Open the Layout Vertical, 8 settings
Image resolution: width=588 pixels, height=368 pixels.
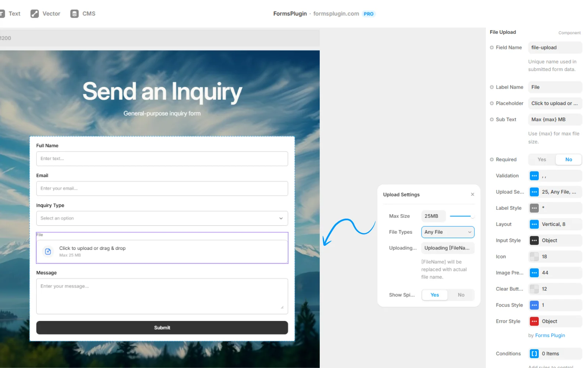click(x=555, y=224)
